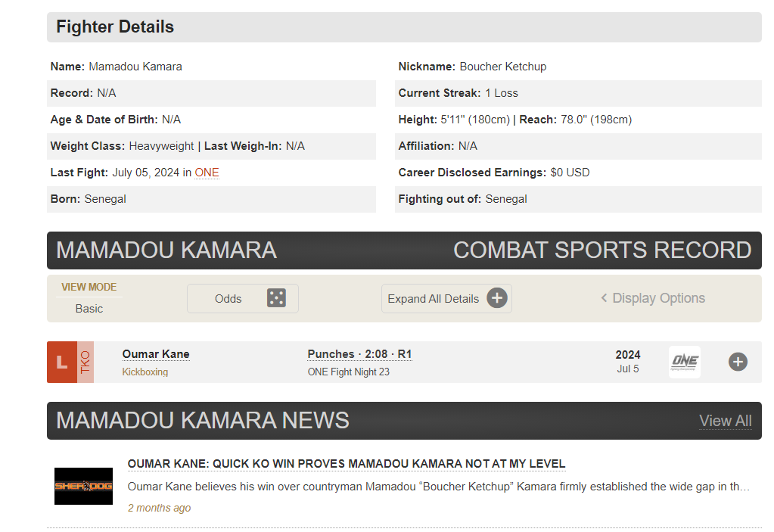The height and width of the screenshot is (532, 774).
Task: Click the plus icon beside Expand All Details
Action: (497, 298)
